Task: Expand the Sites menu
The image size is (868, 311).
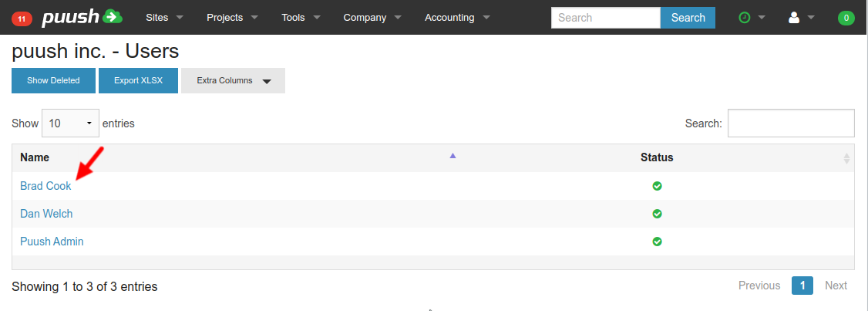Action: coord(164,17)
